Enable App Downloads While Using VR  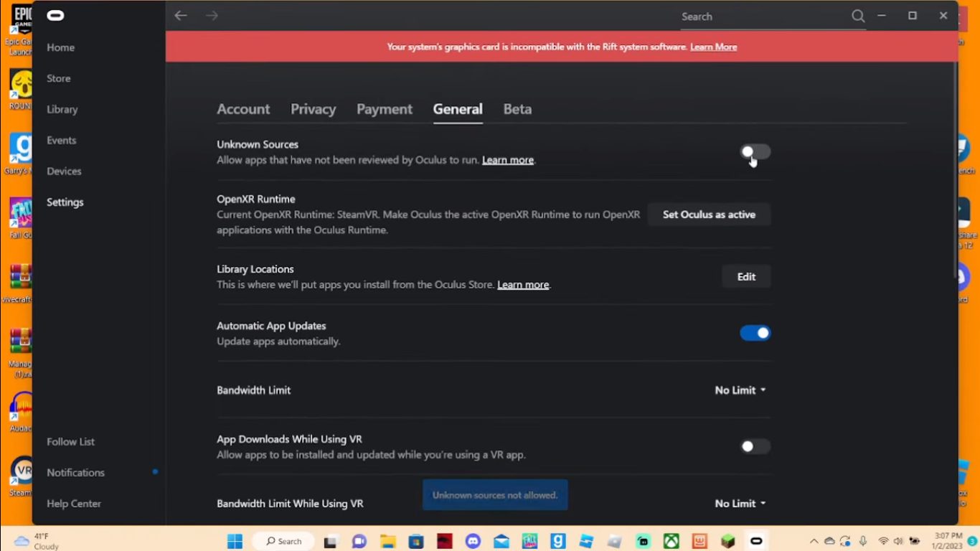pos(755,446)
